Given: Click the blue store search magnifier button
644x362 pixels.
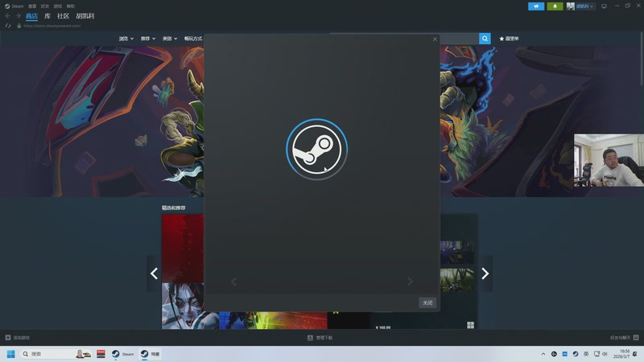Looking at the screenshot, I should click(485, 39).
